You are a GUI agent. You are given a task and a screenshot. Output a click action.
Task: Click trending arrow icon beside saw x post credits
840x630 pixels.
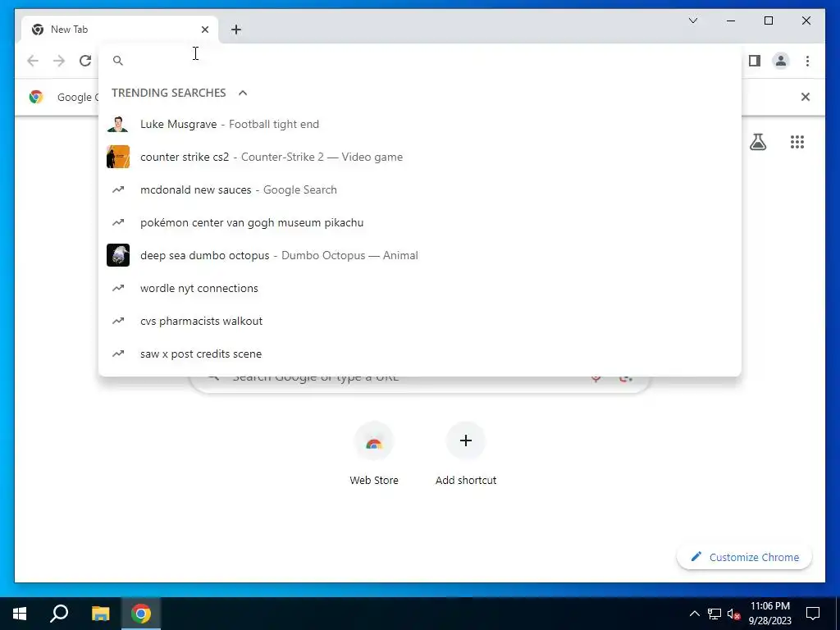coord(118,354)
